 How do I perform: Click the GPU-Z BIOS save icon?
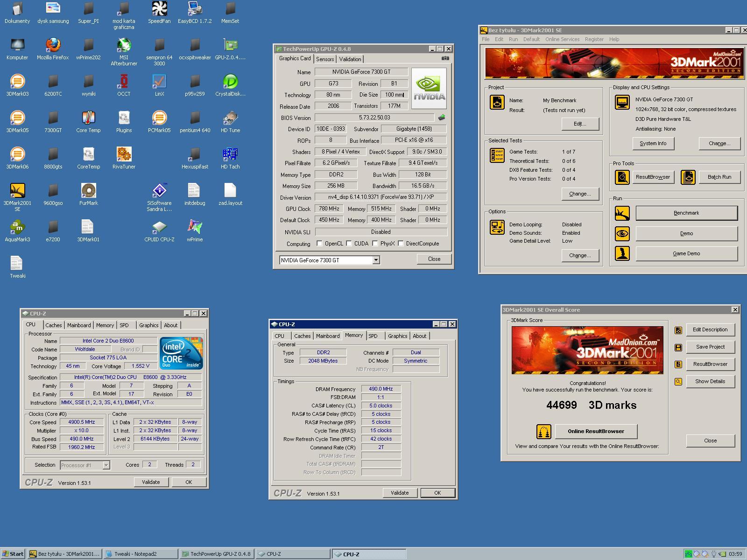pos(441,118)
